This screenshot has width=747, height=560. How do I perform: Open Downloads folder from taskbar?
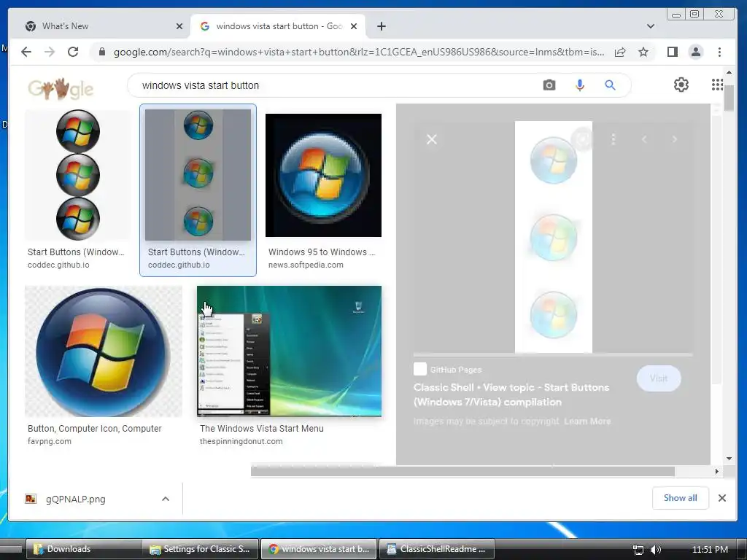point(83,549)
